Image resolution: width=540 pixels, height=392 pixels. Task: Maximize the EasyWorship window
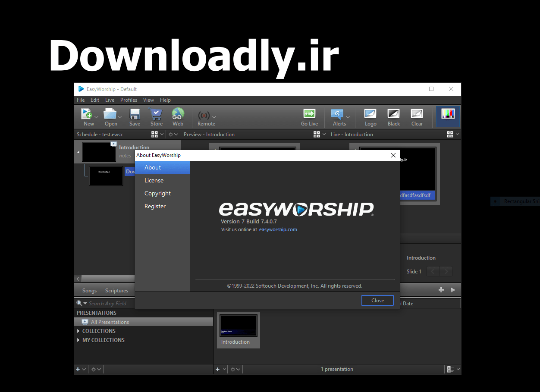point(431,89)
